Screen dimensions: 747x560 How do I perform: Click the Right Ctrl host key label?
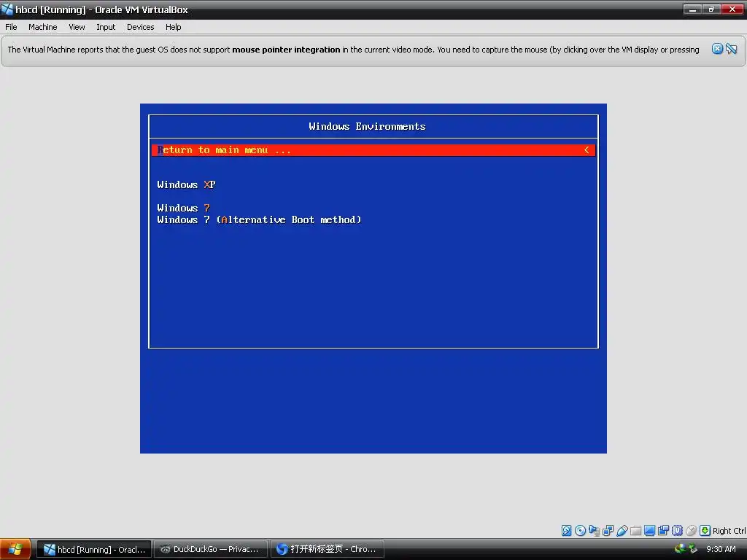pyautogui.click(x=729, y=531)
